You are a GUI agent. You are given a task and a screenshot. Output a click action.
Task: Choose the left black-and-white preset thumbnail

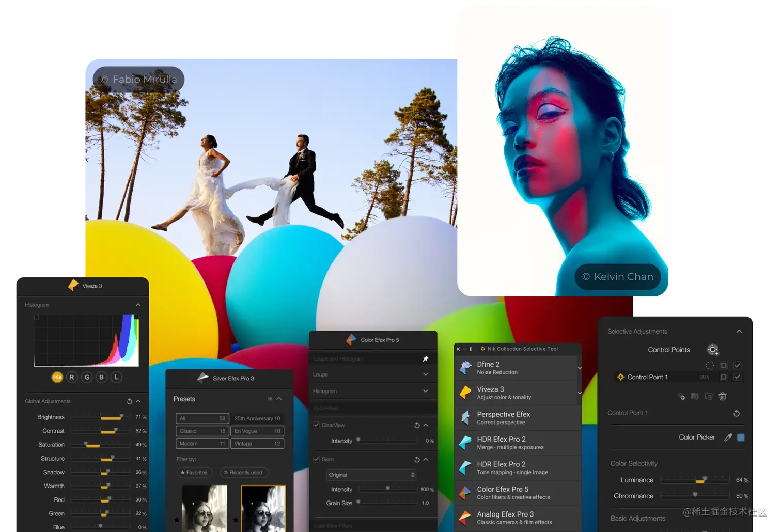205,508
